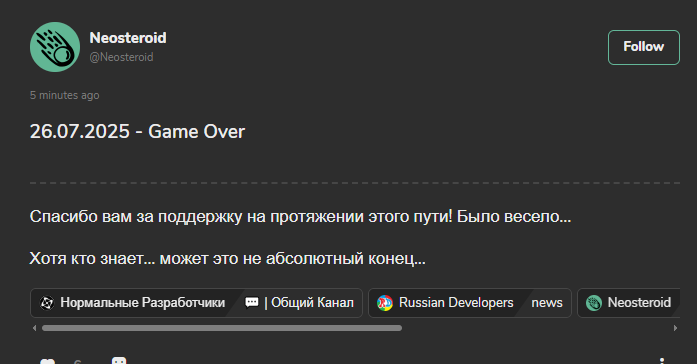This screenshot has width=697, height=364.
Task: Select the Neosteroid server chip label
Action: pos(639,303)
